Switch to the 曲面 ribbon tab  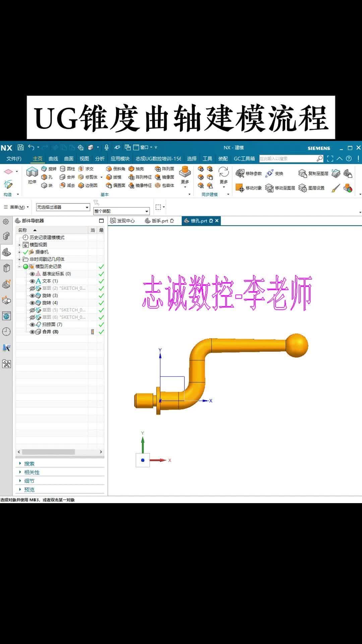point(69,159)
